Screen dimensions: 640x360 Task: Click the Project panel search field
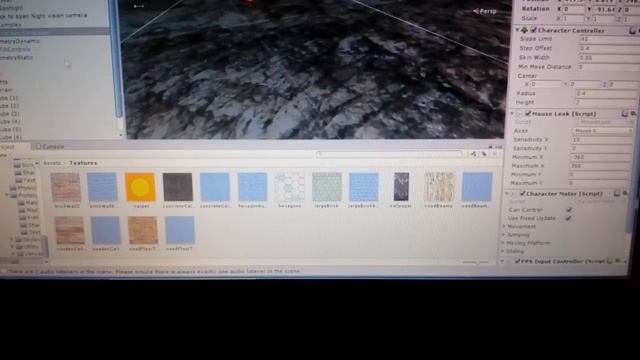click(x=389, y=154)
